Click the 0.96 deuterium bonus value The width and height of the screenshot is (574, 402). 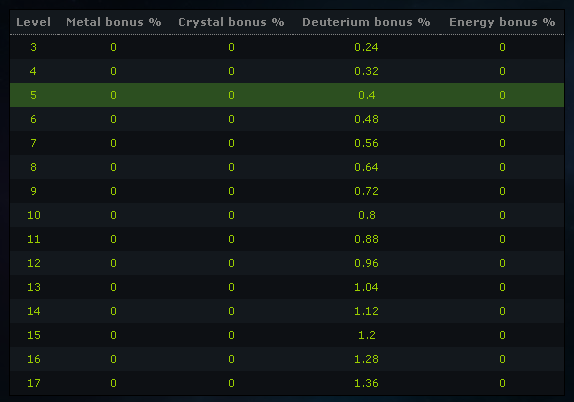366,263
